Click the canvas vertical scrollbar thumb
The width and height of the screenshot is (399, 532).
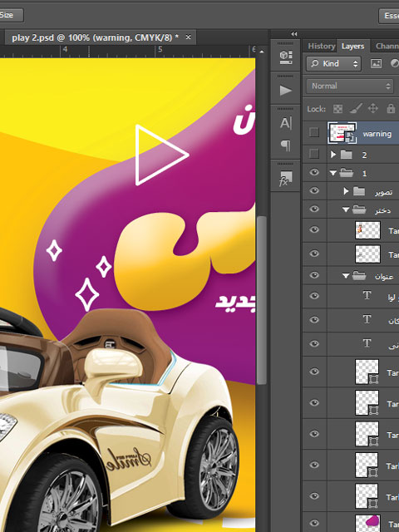(x=261, y=300)
